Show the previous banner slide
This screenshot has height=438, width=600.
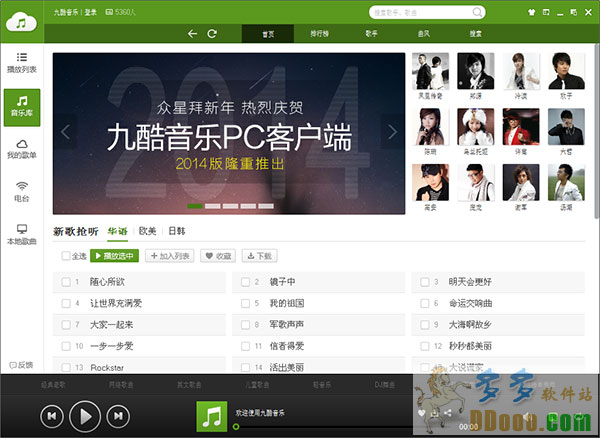tap(65, 132)
